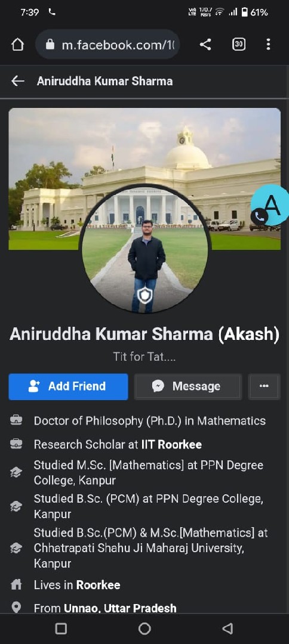This screenshot has width=289, height=644.
Task: Tap the profile picture guard shield badge
Action: click(x=144, y=295)
